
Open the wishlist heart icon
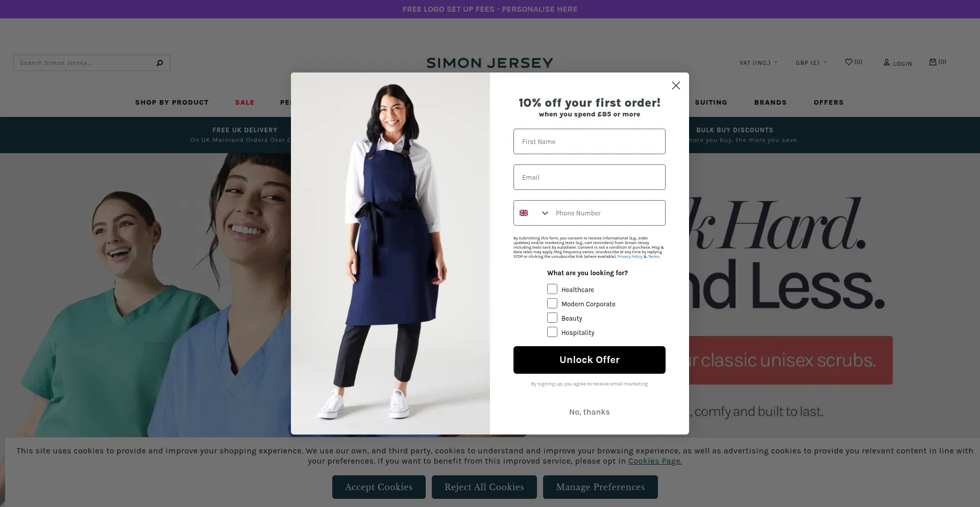tap(848, 62)
